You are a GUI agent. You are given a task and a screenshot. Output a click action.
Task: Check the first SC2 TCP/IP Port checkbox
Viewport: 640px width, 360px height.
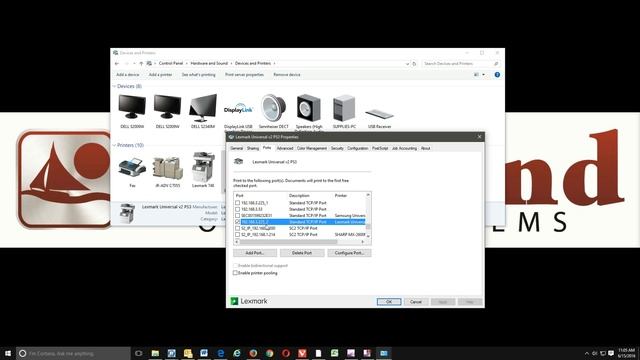click(x=238, y=228)
